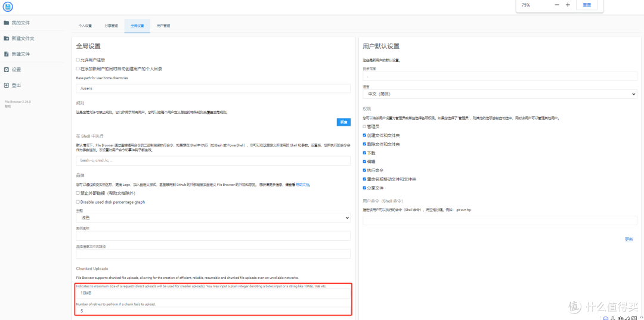Open the 用户管理 tab
Viewport: 644px width, 320px height.
point(163,26)
